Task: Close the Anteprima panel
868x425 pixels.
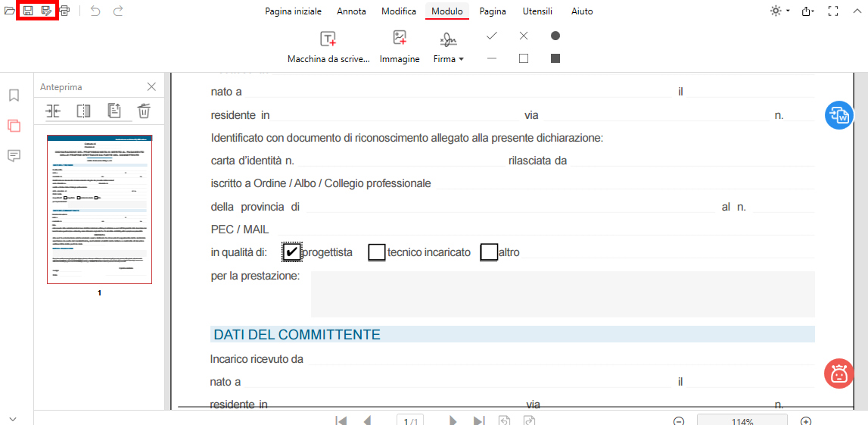Action: coord(151,87)
